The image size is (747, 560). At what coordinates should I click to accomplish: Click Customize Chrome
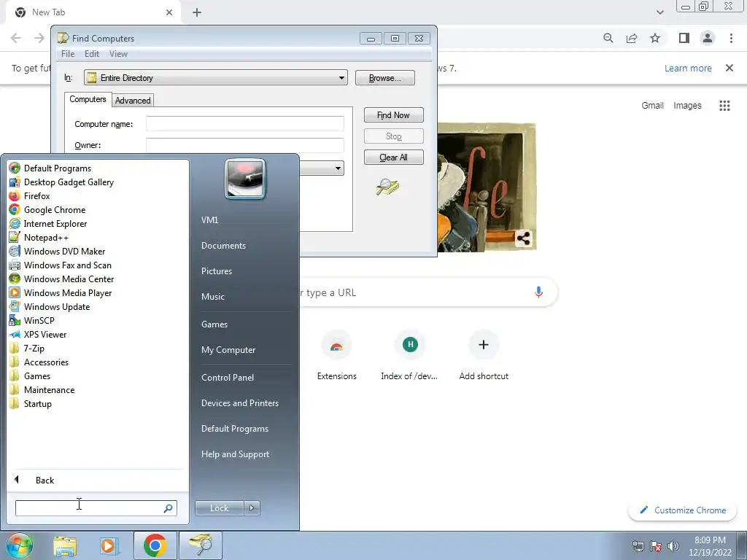682,510
